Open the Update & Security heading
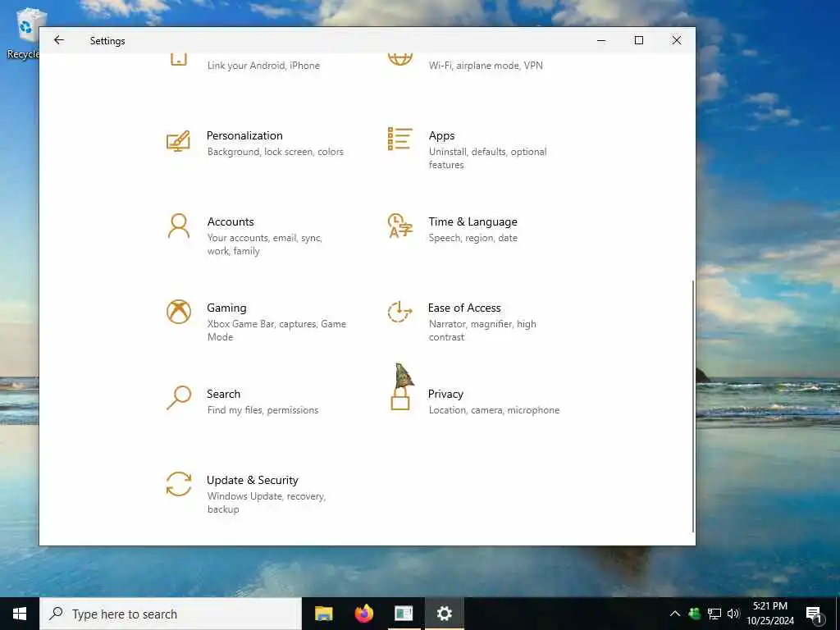Screen dimensions: 840x630 253,480
